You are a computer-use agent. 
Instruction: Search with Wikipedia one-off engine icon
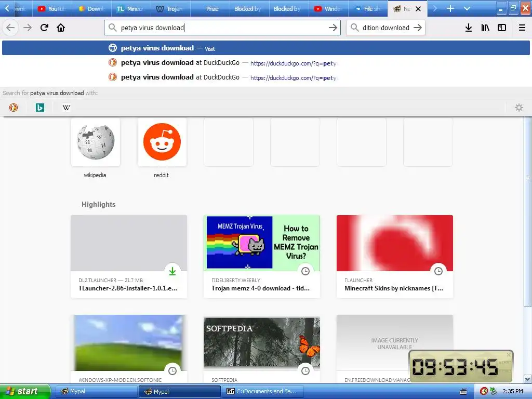point(66,108)
